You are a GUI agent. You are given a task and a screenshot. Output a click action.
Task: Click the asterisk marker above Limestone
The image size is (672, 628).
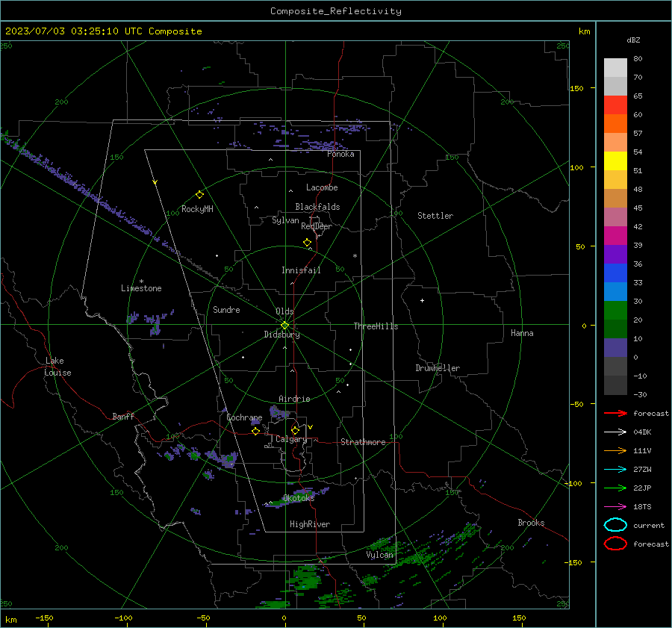click(x=142, y=282)
